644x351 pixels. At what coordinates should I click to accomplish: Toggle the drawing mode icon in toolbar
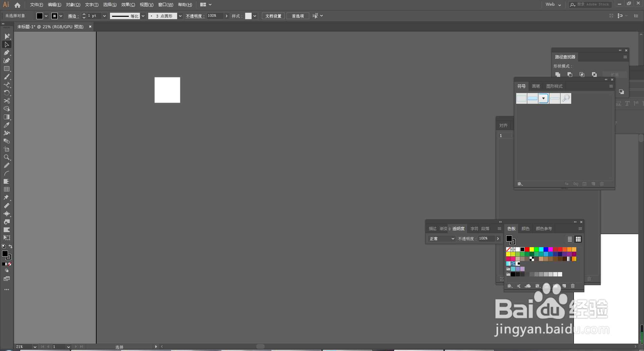7,271
